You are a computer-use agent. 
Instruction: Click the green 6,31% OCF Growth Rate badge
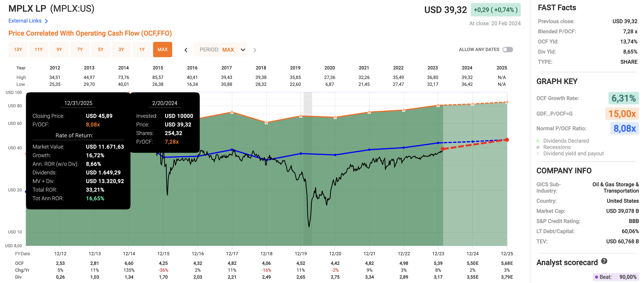[x=624, y=98]
